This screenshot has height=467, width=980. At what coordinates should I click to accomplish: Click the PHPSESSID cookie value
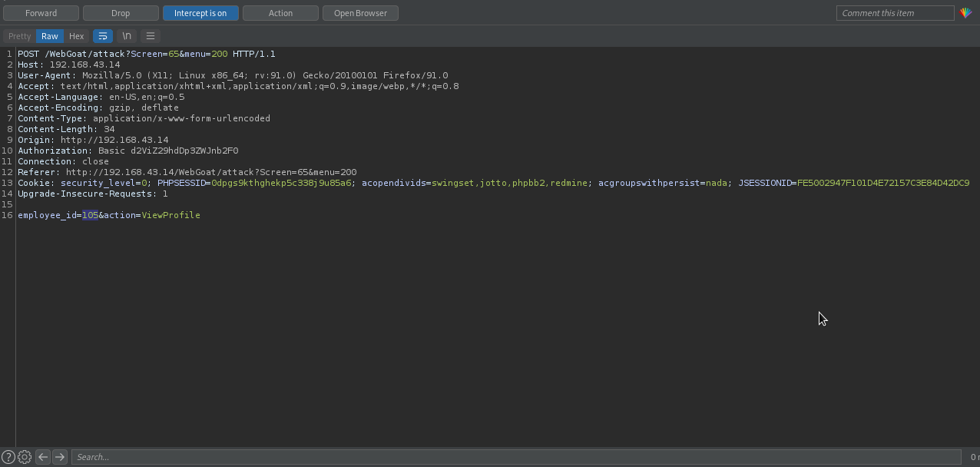point(282,183)
